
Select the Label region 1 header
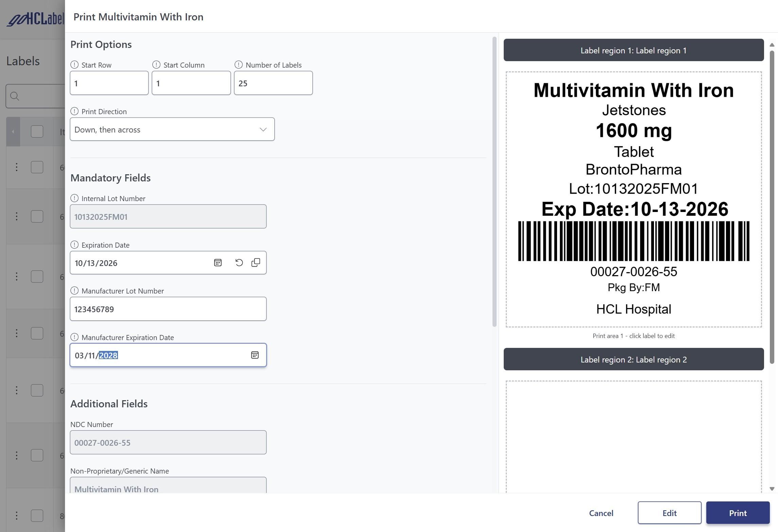click(633, 50)
